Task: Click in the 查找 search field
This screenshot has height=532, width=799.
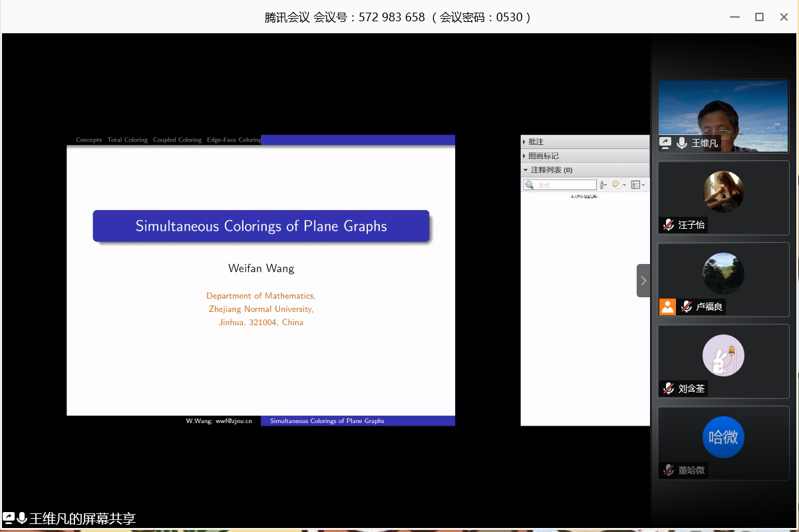Action: [565, 185]
